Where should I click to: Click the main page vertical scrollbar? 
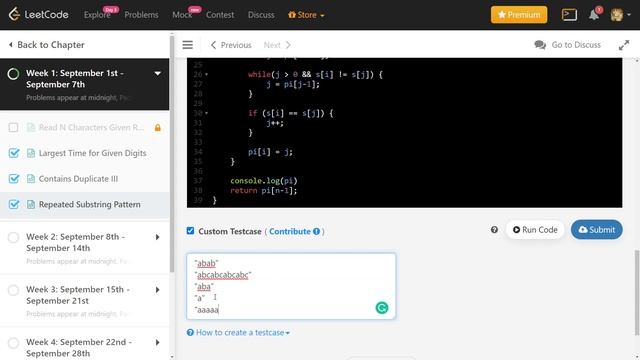tap(637, 293)
